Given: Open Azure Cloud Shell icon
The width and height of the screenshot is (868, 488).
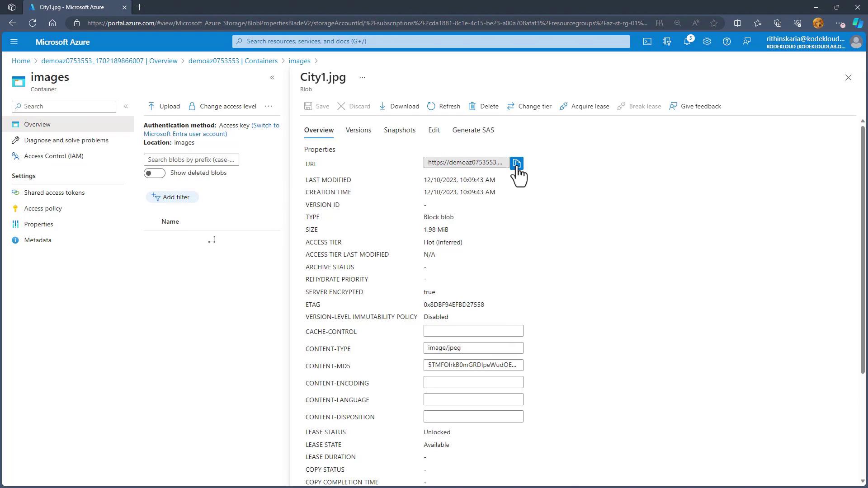Looking at the screenshot, I should tap(647, 42).
